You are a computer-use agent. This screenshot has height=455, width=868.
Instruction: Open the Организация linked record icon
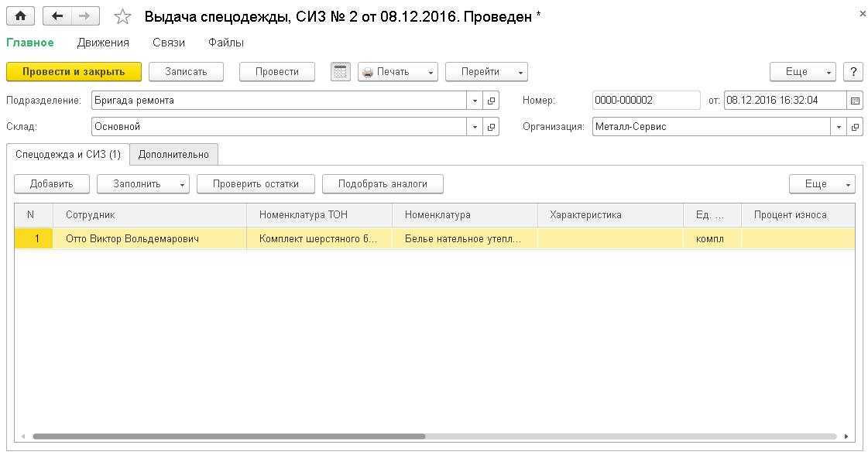tap(855, 127)
